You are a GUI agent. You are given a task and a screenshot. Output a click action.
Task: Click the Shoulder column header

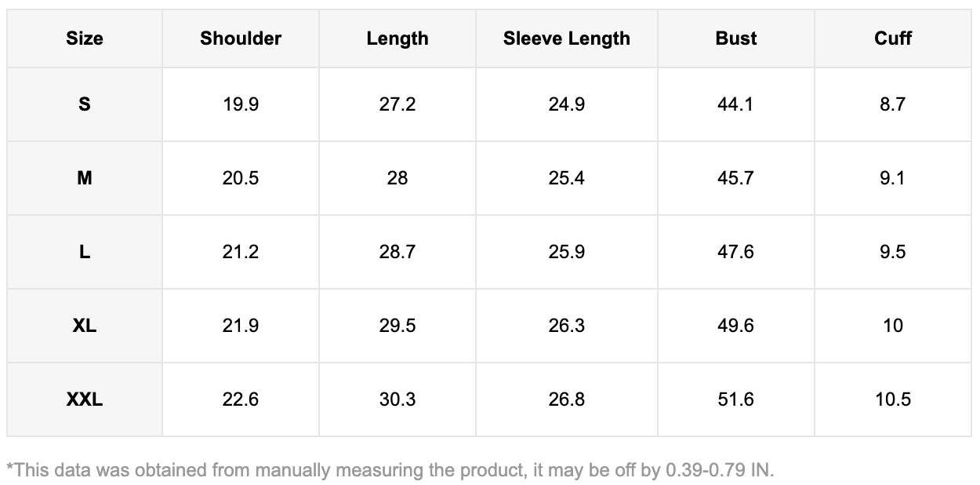(241, 38)
